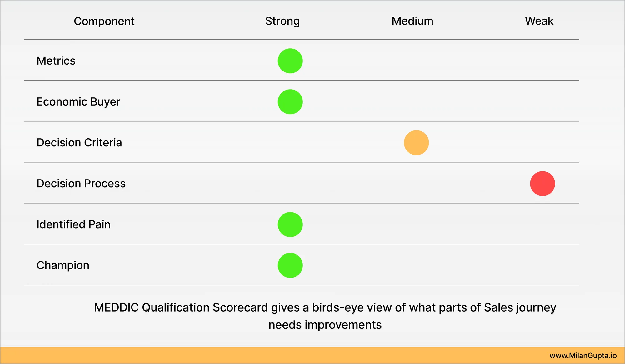This screenshot has width=625, height=364.
Task: Click the Decision Process label
Action: coord(81,183)
